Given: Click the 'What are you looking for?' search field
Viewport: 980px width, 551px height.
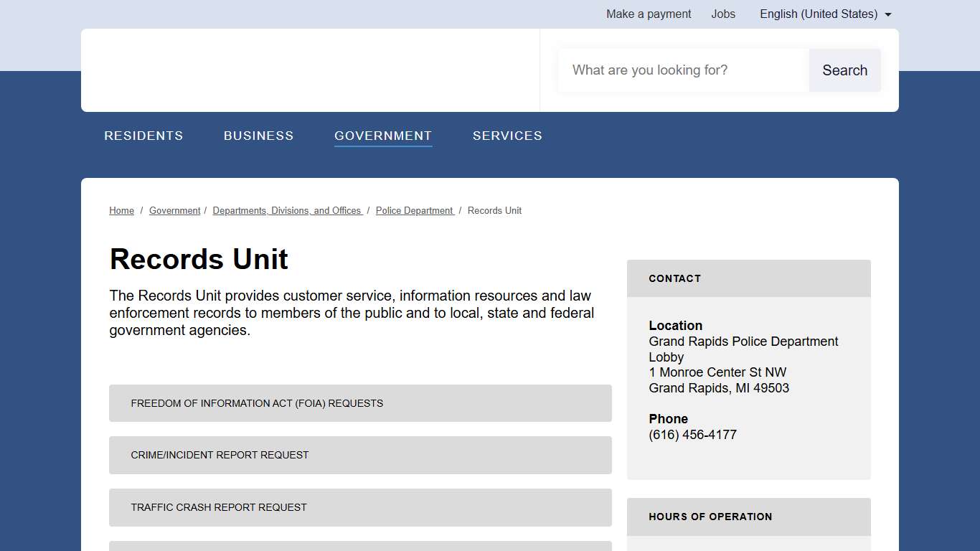Looking at the screenshot, I should tap(683, 70).
